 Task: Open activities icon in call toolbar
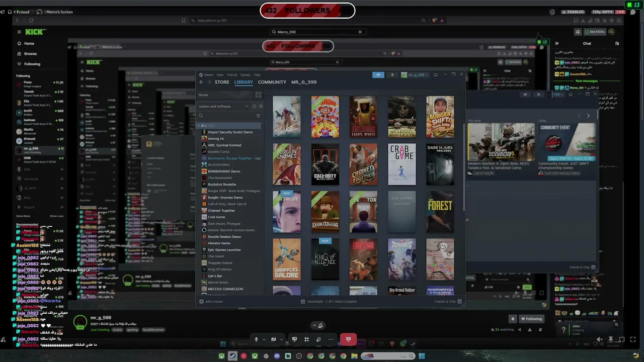(x=306, y=339)
